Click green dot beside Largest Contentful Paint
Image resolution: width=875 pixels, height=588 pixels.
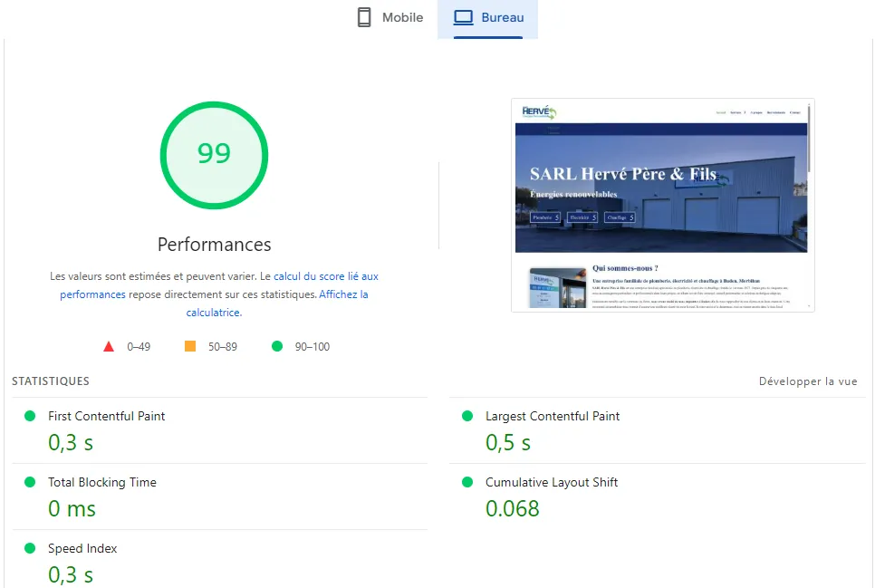pos(467,416)
